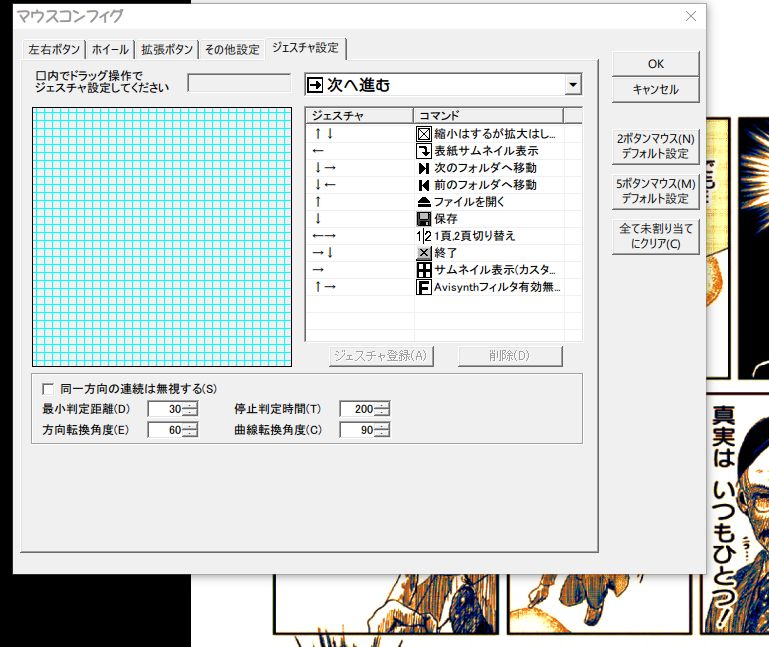
Task: Switch to the 拡張ボタン tab
Action: (x=167, y=50)
